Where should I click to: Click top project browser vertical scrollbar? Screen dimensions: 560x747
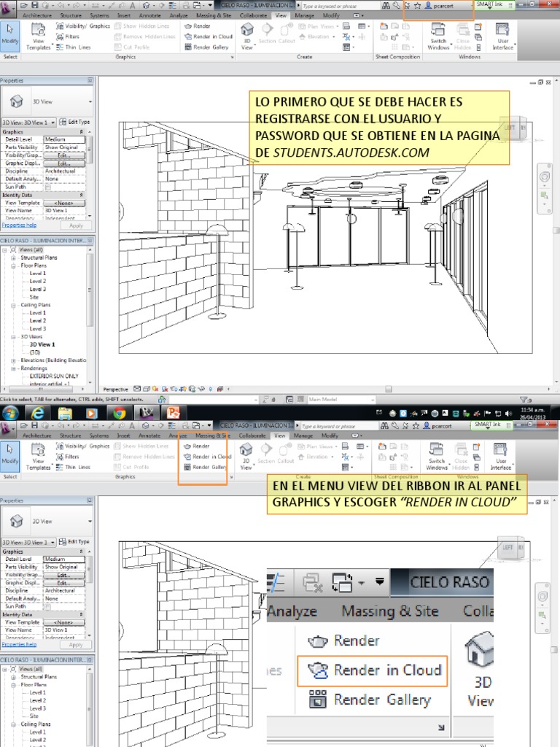(90, 290)
